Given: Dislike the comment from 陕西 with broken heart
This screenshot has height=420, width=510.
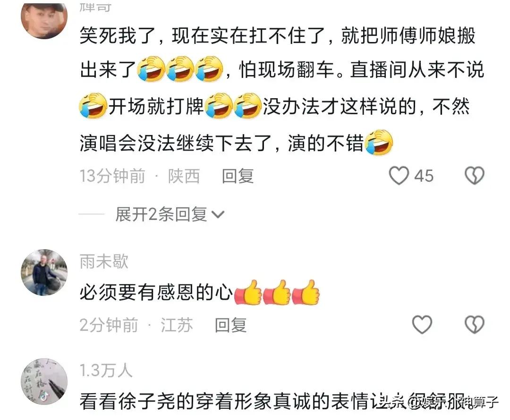Looking at the screenshot, I should tap(474, 176).
